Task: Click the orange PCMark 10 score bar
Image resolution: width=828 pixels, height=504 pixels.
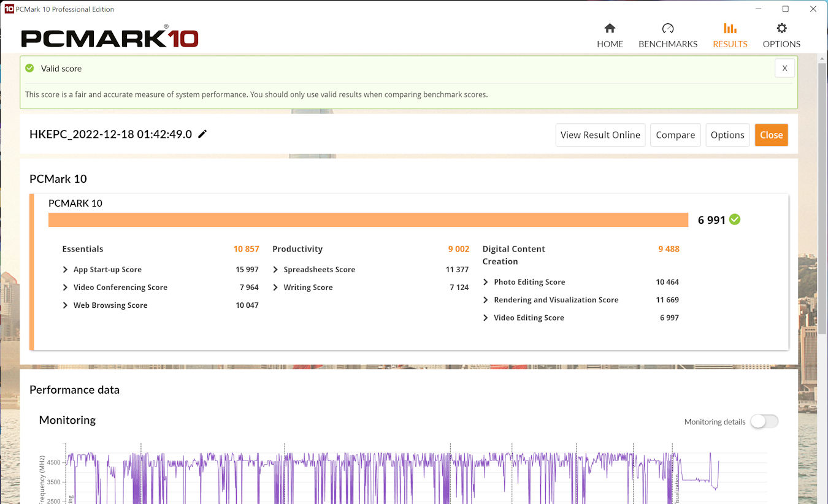Action: coord(368,220)
